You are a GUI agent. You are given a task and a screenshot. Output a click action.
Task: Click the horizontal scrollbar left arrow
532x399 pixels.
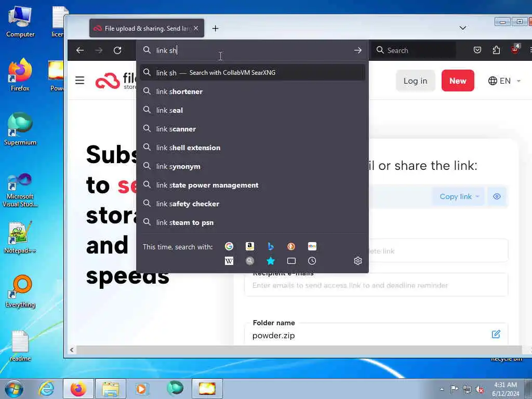[x=72, y=350]
